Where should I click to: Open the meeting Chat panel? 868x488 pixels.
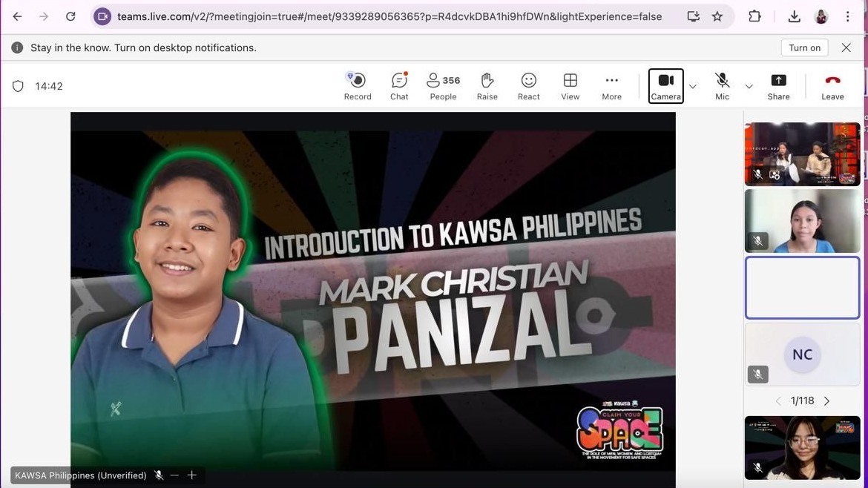point(399,86)
